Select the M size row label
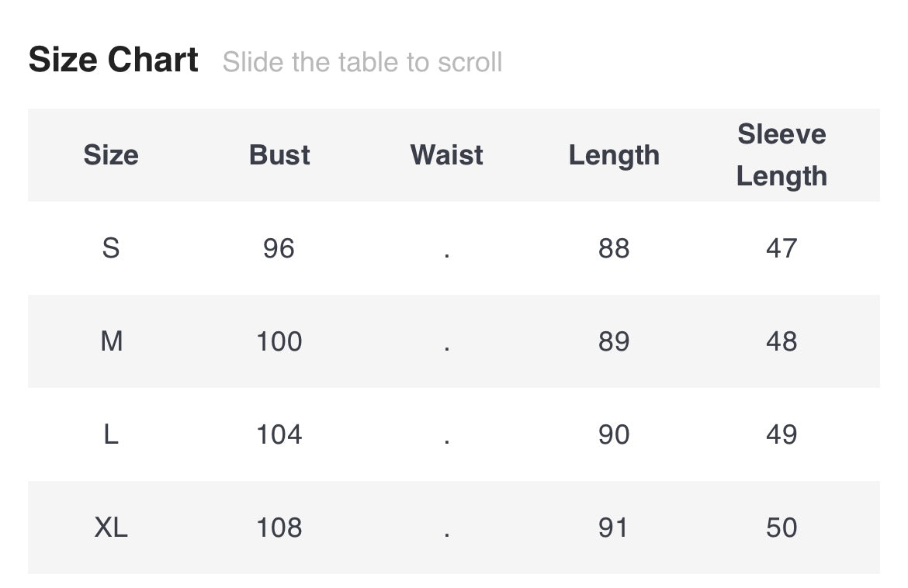The width and height of the screenshot is (908, 588). (111, 341)
